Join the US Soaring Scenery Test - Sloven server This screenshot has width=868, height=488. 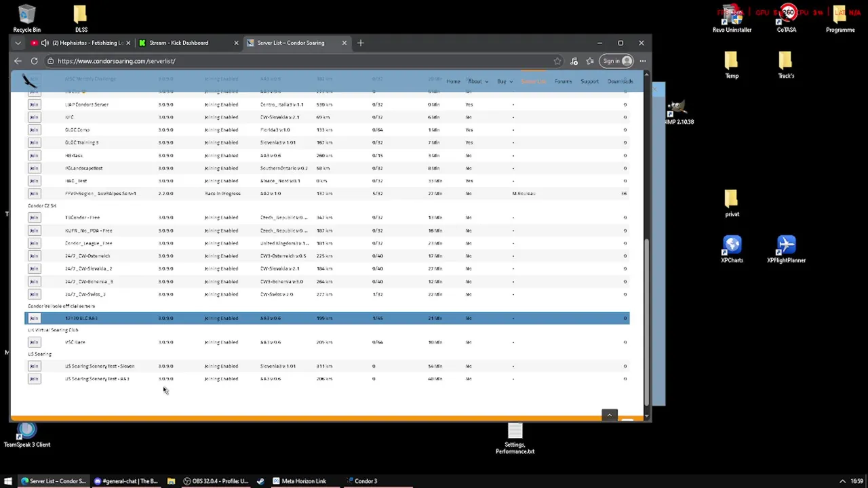(34, 366)
